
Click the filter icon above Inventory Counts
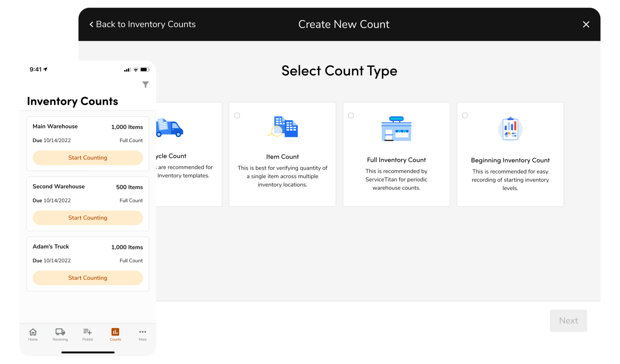pyautogui.click(x=146, y=84)
